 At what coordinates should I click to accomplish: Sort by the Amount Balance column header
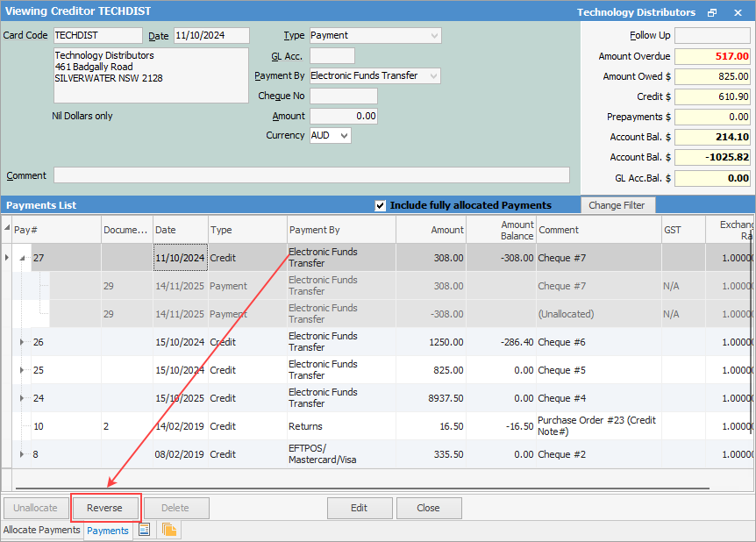(x=500, y=230)
